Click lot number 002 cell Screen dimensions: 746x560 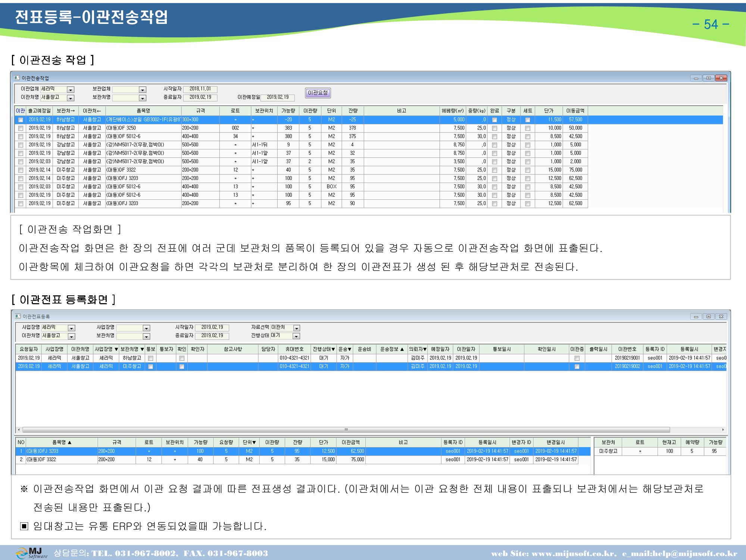(235, 128)
